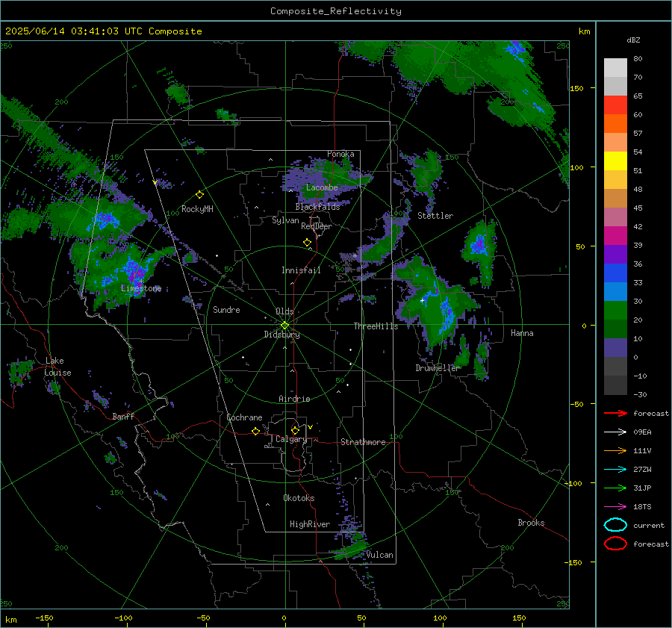Image resolution: width=672 pixels, height=628 pixels.
Task: Click the Innisfail city label
Action: click(x=301, y=270)
